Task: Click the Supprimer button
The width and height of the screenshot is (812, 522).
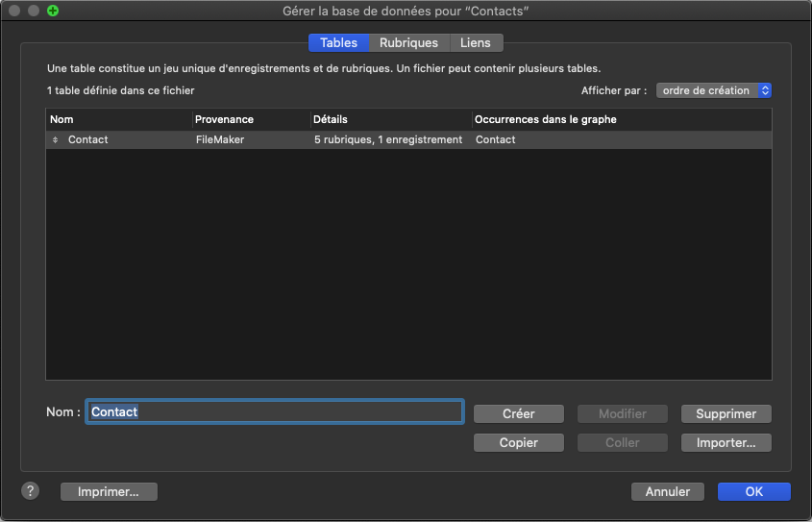Action: 726,413
